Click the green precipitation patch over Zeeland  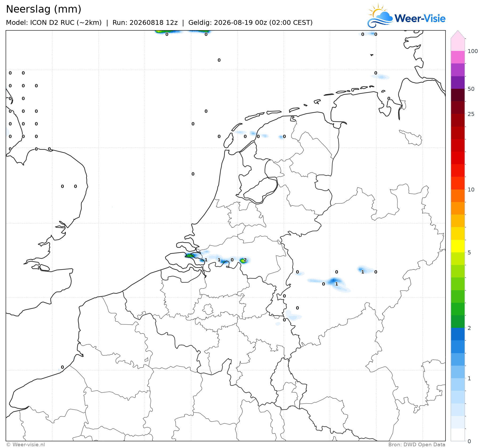[190, 256]
